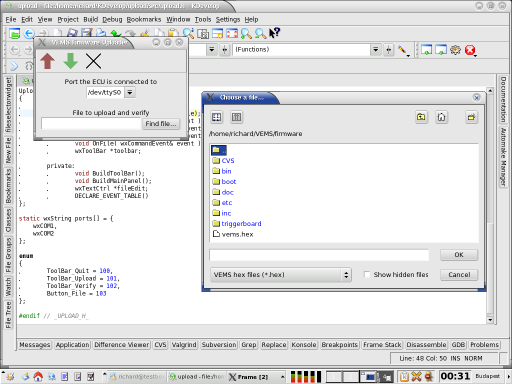Select the CVS folder

[x=224, y=161]
